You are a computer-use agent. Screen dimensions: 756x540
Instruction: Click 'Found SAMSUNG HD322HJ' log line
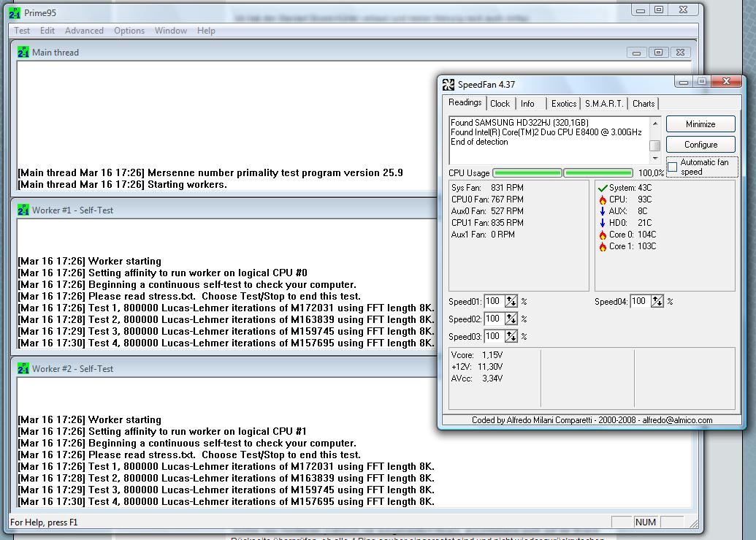519,123
